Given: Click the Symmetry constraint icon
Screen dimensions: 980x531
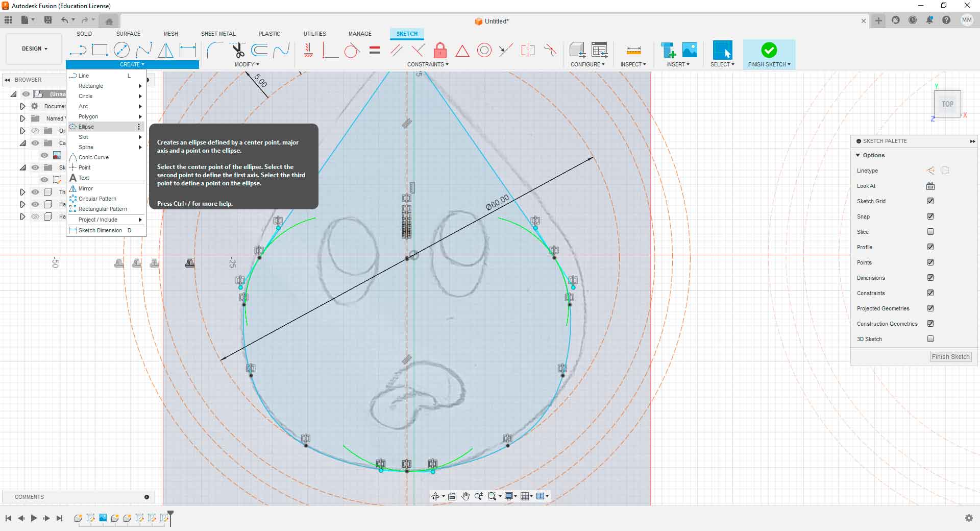Looking at the screenshot, I should coord(528,50).
